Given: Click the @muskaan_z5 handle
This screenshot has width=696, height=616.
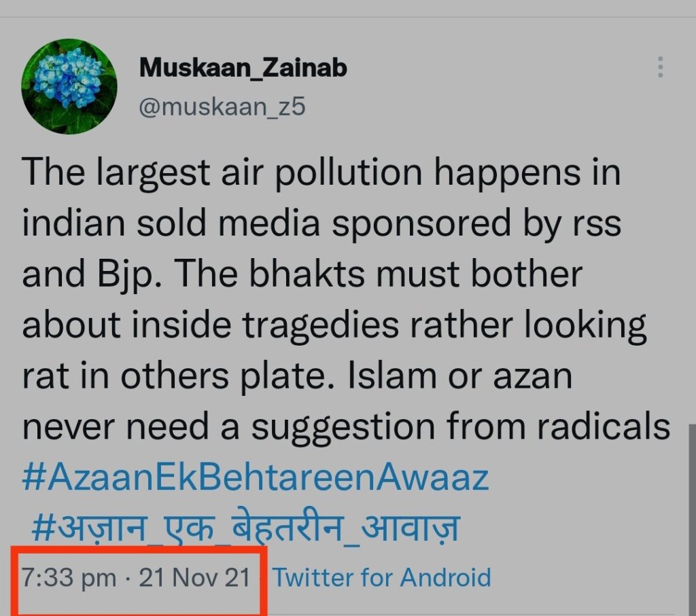Looking at the screenshot, I should coord(222,107).
